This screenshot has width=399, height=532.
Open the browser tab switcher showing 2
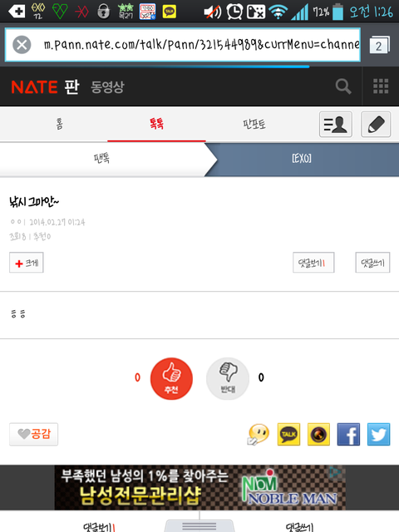(x=380, y=45)
